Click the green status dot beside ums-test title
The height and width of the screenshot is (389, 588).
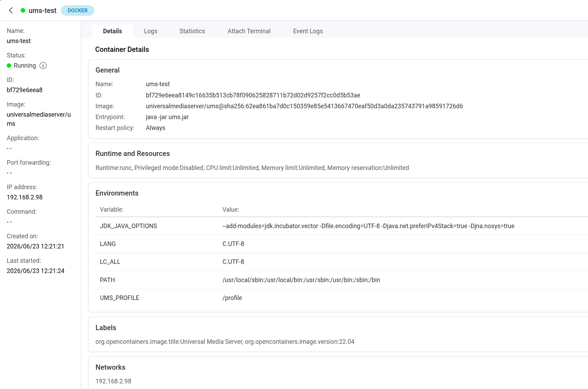23,11
